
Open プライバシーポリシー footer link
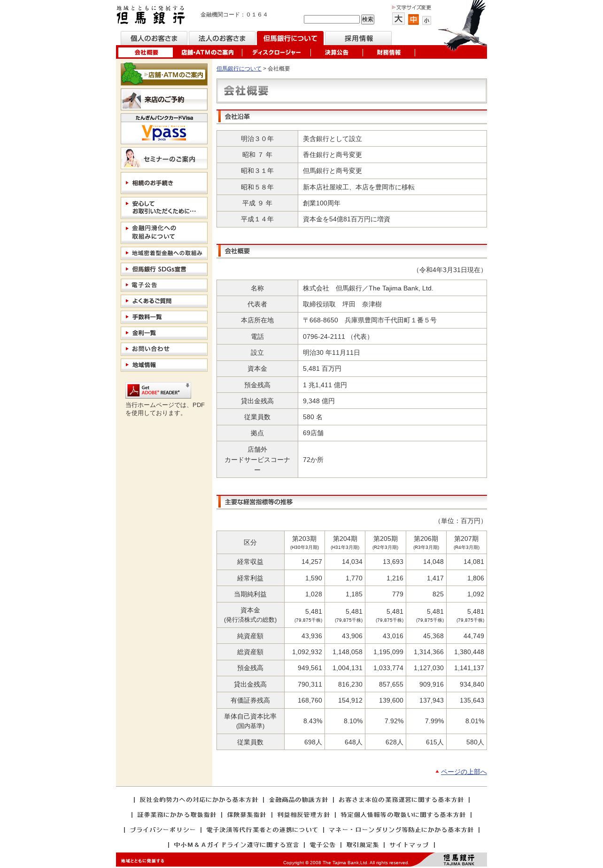162,830
